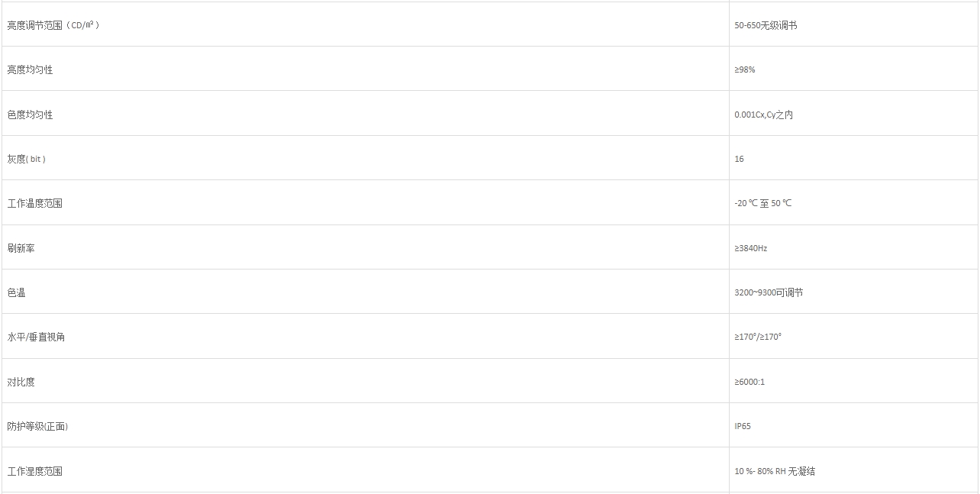Click the ≥3840Hz refresh rate value
This screenshot has width=980, height=494.
click(751, 248)
